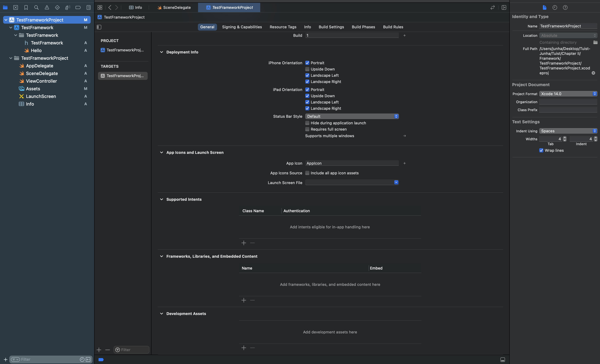Toggle the debug area at bottom right
This screenshot has width=600, height=364.
pos(503,360)
